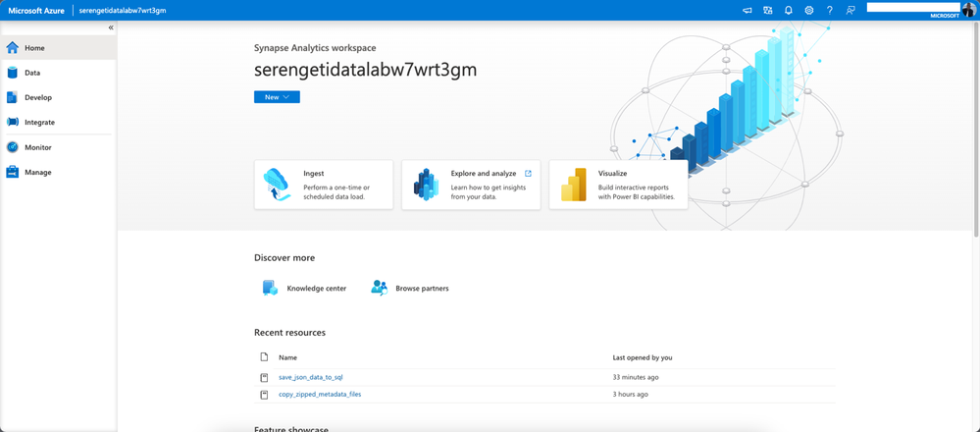The width and height of the screenshot is (980, 432).
Task: Collapse the left navigation with double chevron
Action: [111, 27]
